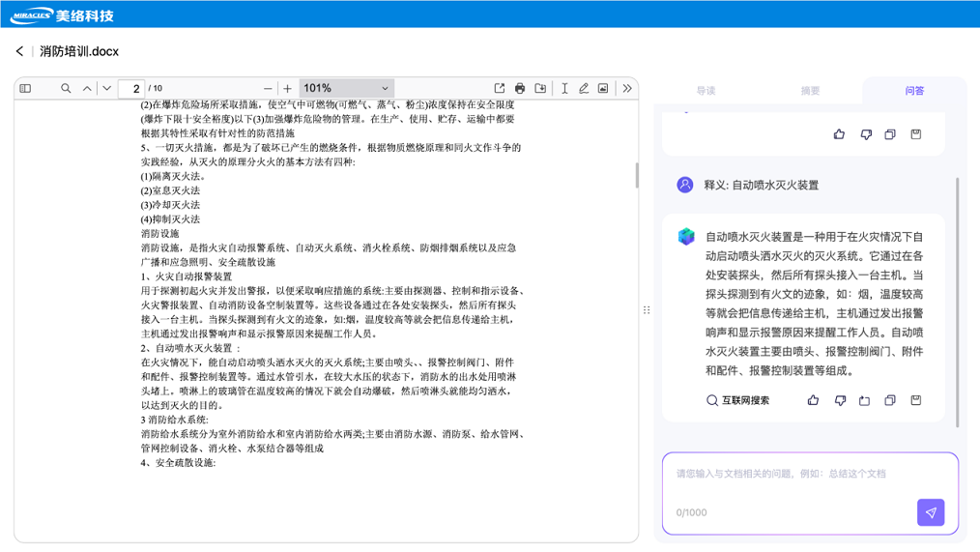The height and width of the screenshot is (552, 980).
Task: Open the find-in-document search icon
Action: click(x=66, y=88)
